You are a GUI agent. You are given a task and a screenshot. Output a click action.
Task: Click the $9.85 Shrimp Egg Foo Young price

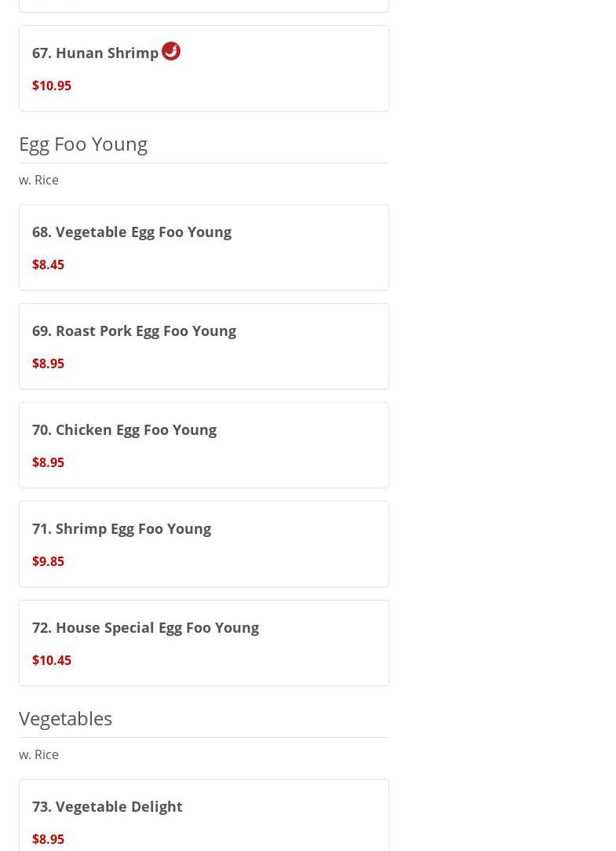pos(48,561)
